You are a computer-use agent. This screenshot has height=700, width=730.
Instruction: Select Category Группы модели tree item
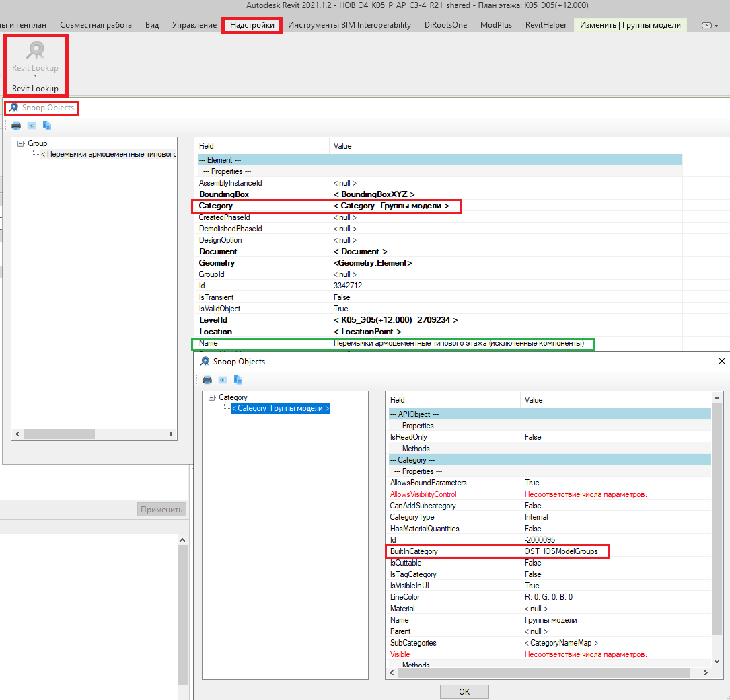(281, 408)
